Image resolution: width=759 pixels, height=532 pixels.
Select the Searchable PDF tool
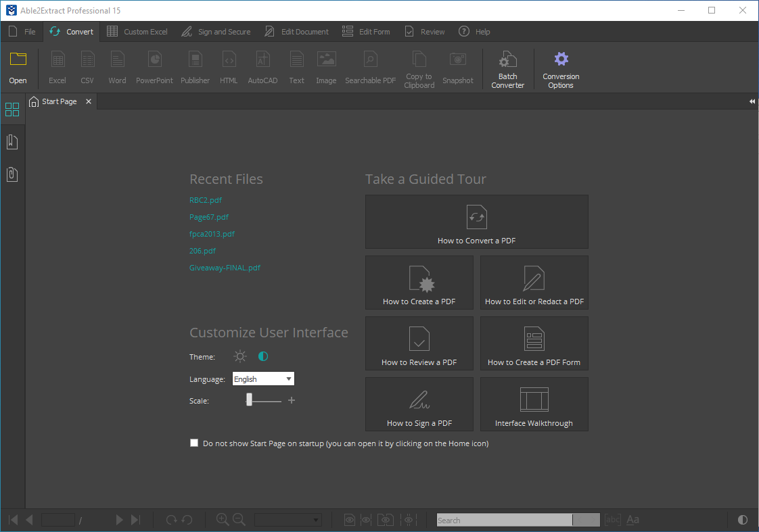pyautogui.click(x=370, y=66)
